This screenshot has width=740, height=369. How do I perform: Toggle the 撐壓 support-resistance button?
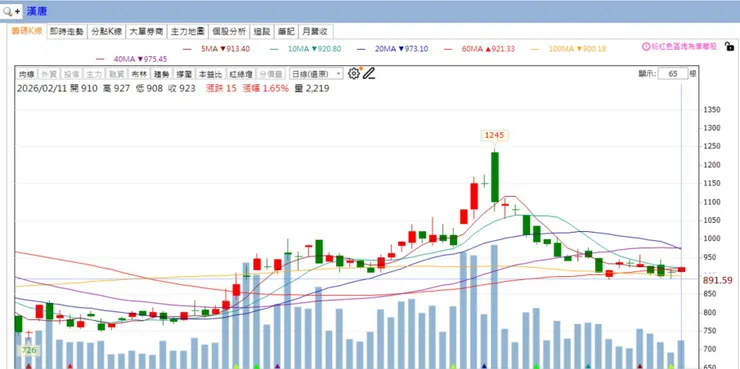tap(184, 74)
